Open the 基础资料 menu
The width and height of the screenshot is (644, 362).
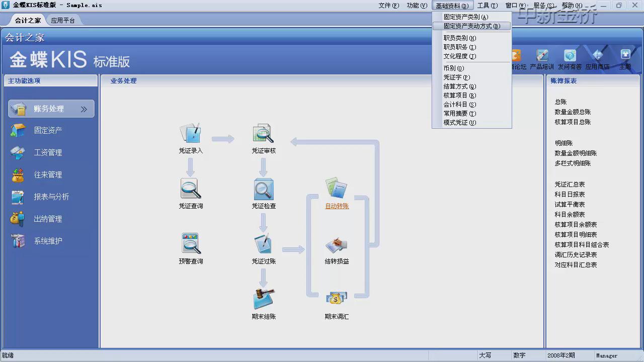point(452,6)
